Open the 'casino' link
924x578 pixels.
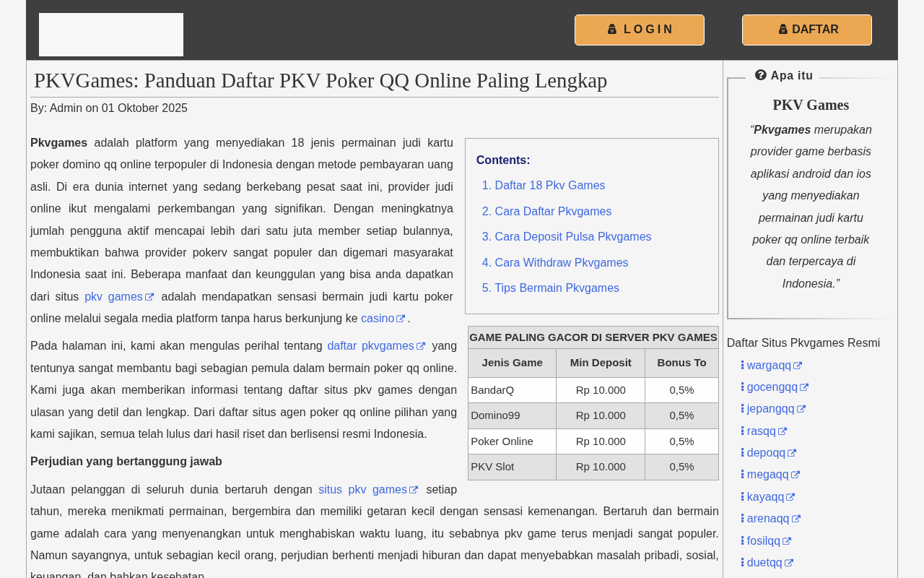378,318
